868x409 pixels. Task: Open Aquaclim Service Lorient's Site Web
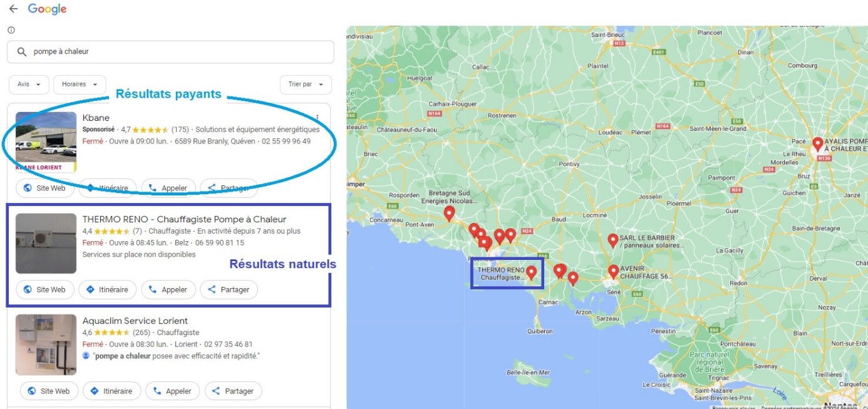tap(49, 391)
